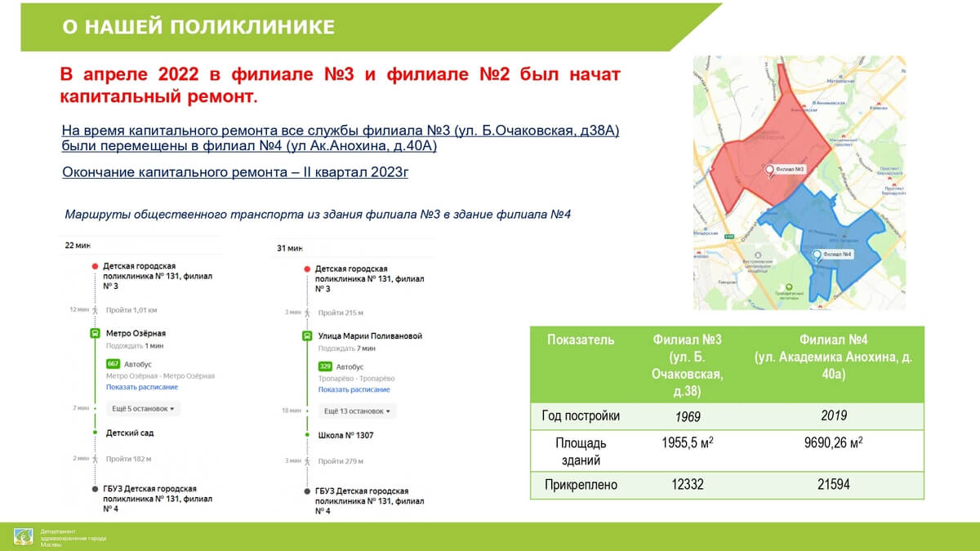Viewport: 980px width, 551px height.
Task: Click the green 667 bus route badge
Action: [113, 363]
